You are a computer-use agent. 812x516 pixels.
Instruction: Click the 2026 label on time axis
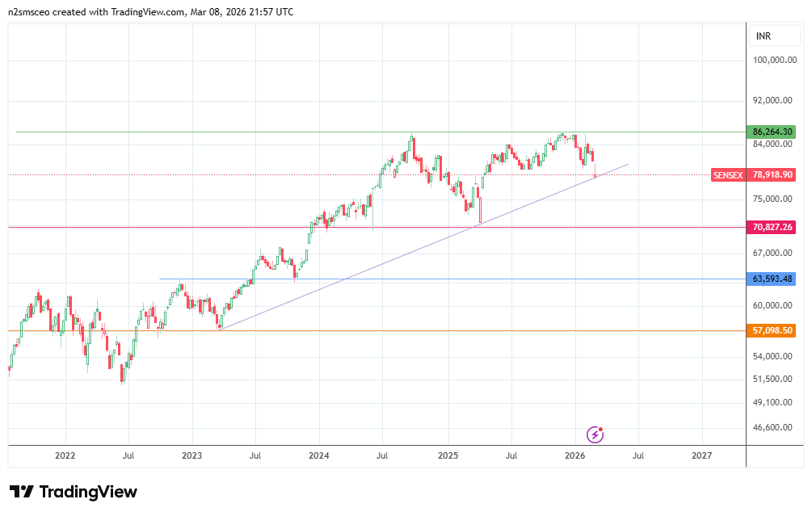(x=574, y=456)
